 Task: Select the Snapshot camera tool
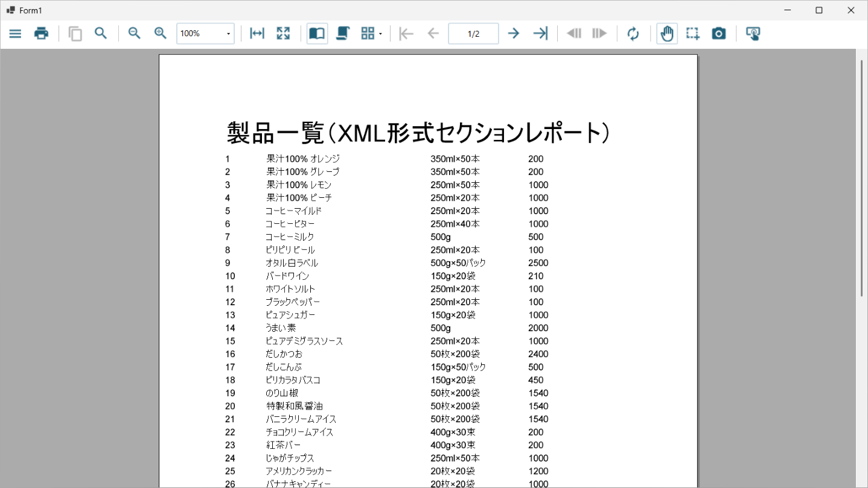pyautogui.click(x=719, y=34)
